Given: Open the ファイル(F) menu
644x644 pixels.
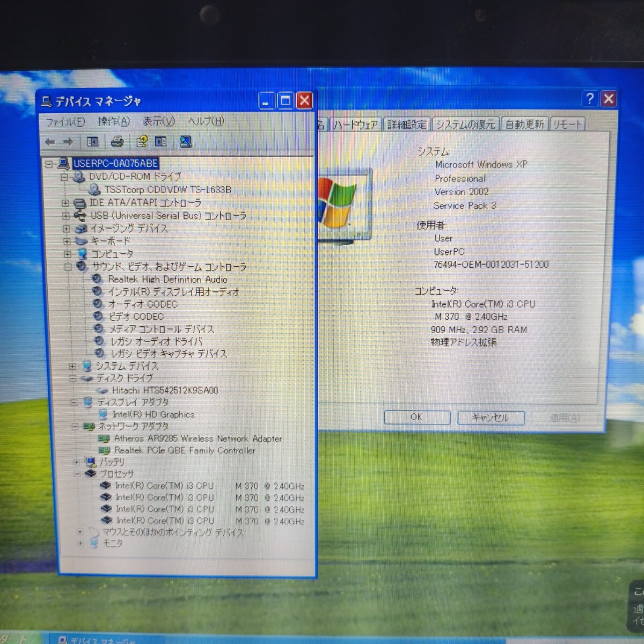Looking at the screenshot, I should [x=65, y=122].
